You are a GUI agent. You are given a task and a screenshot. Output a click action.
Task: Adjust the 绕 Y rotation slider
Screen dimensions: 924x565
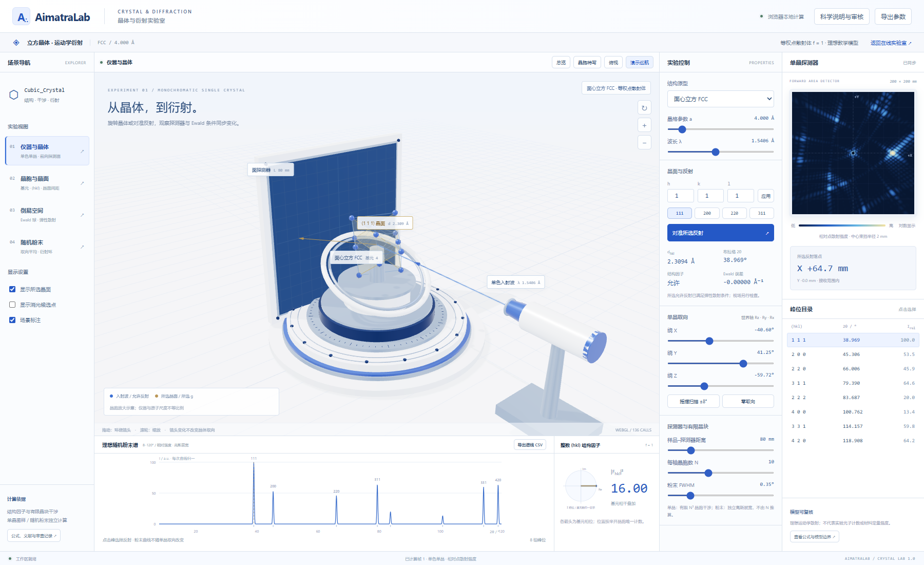pyautogui.click(x=721, y=364)
